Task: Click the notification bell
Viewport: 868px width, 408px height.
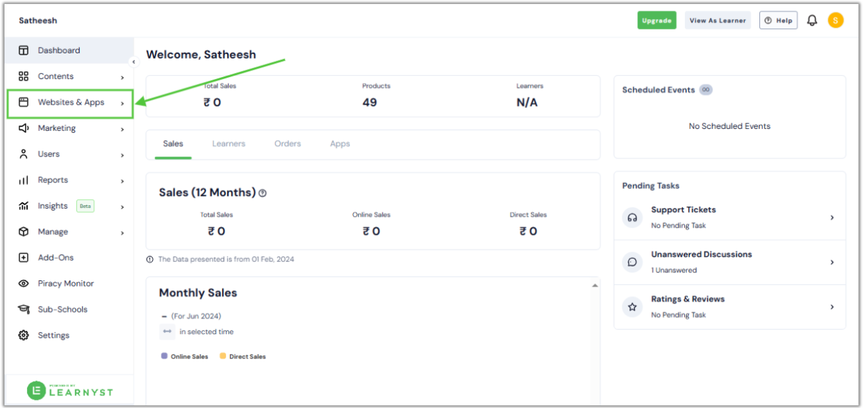Action: click(811, 20)
